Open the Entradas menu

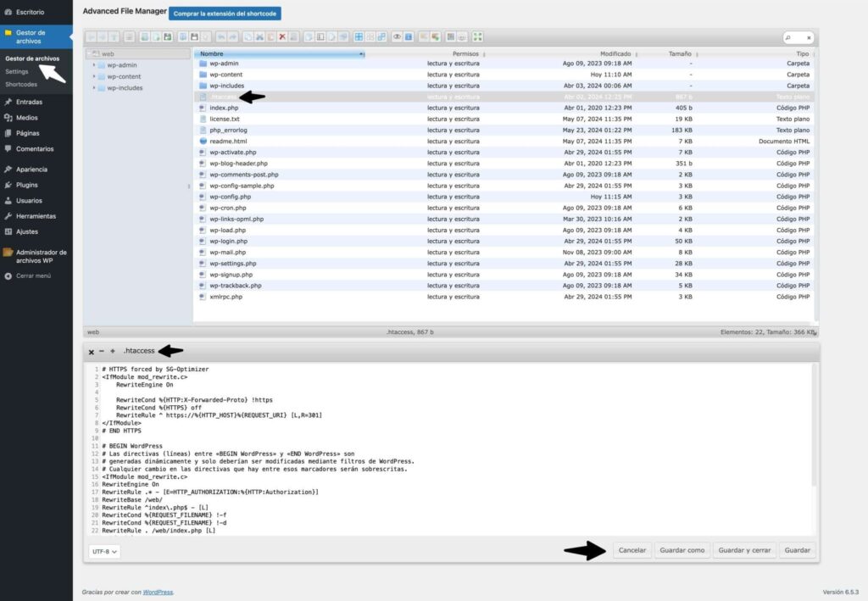click(x=36, y=102)
